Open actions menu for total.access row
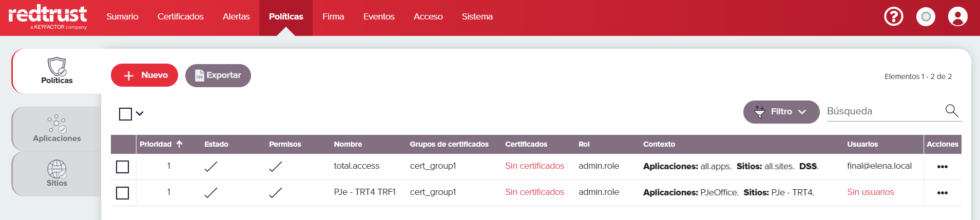The image size is (980, 220). (942, 167)
